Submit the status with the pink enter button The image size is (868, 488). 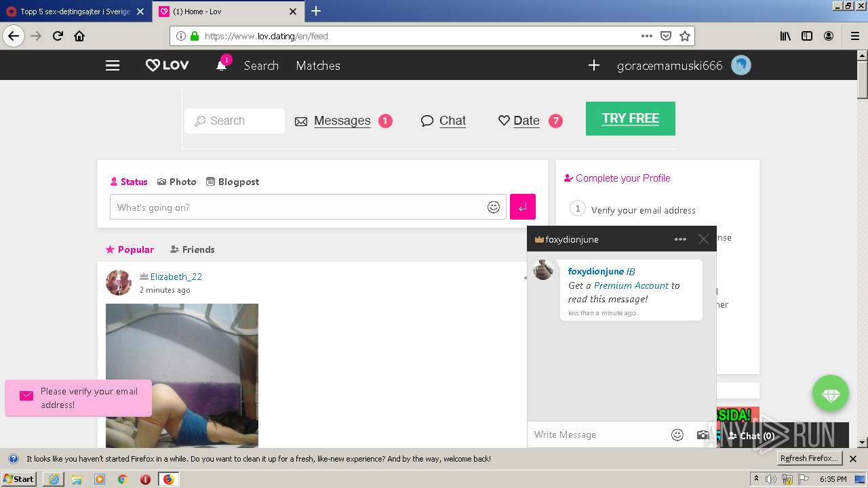pyautogui.click(x=523, y=207)
